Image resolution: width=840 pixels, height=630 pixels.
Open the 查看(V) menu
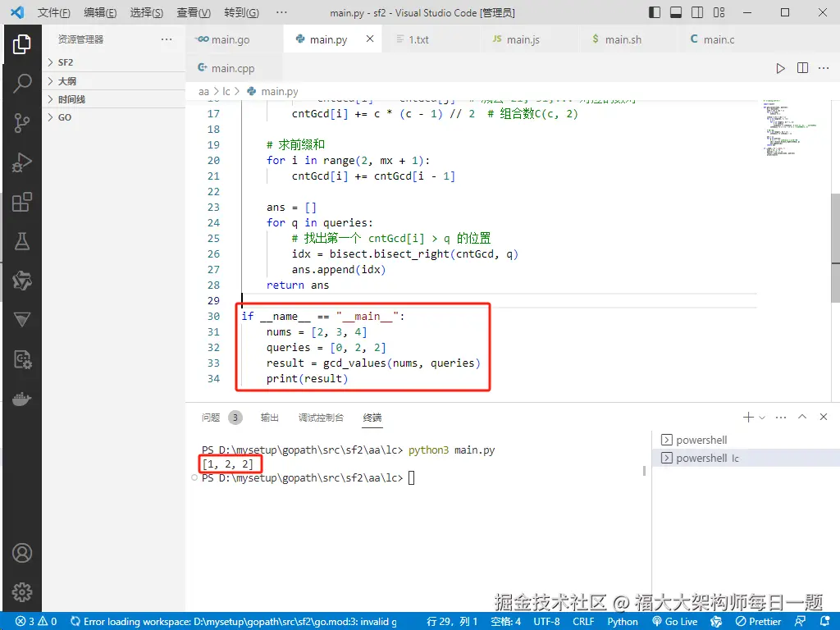coord(194,12)
